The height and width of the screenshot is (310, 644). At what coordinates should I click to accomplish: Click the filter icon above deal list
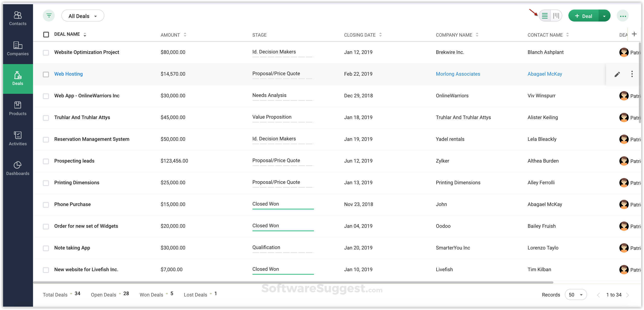[x=49, y=15]
